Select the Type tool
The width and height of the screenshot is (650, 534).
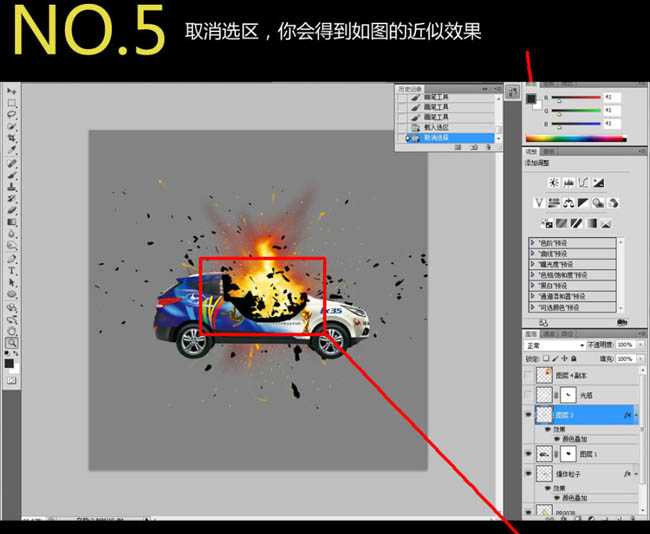pyautogui.click(x=11, y=271)
